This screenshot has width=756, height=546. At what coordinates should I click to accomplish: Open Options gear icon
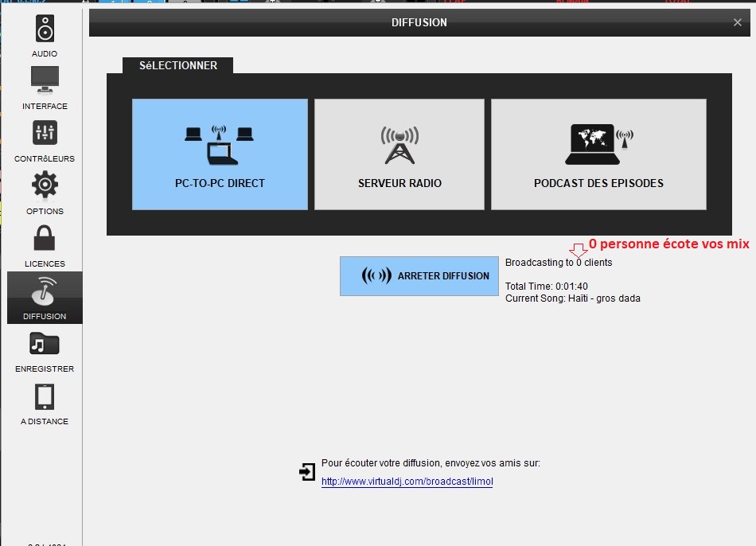click(45, 185)
